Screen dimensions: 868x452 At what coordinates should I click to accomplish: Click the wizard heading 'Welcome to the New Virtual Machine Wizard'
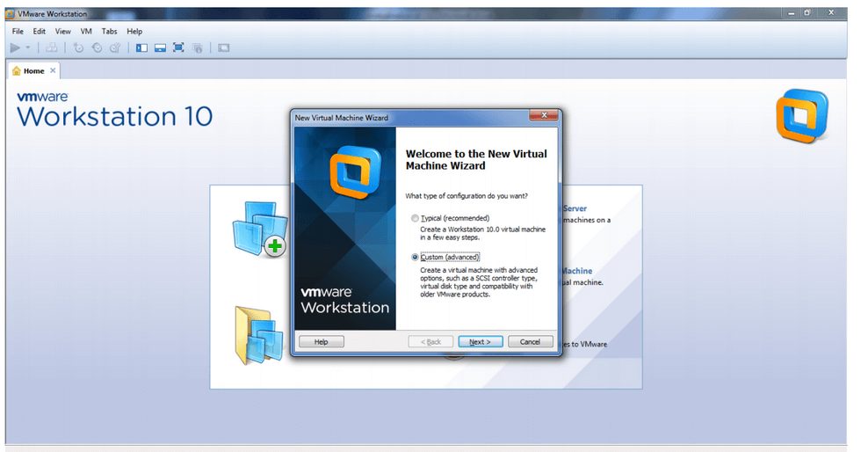pos(476,159)
